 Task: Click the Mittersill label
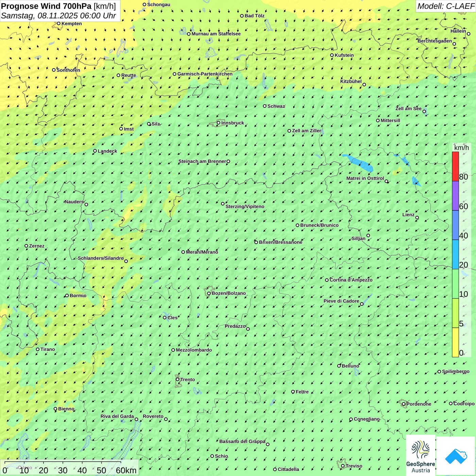point(390,120)
